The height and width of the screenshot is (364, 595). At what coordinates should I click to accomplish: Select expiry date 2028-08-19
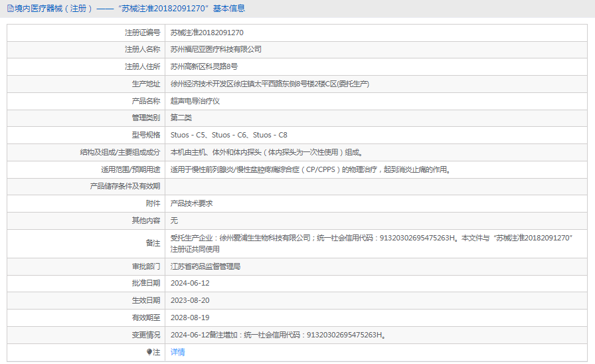point(190,318)
